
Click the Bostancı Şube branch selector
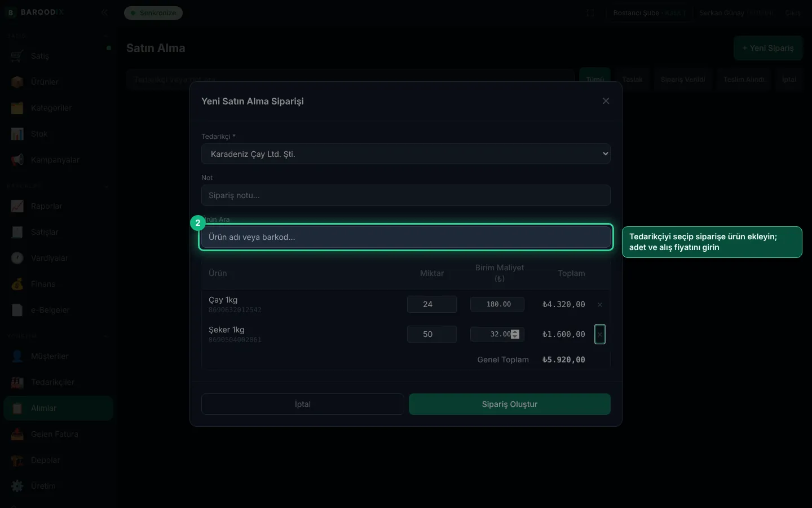(650, 13)
